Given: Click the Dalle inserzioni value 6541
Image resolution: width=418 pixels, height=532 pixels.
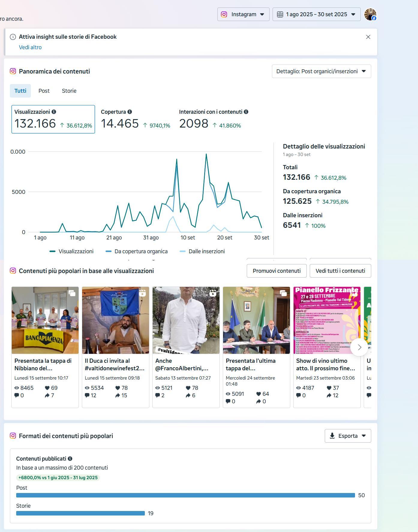Looking at the screenshot, I should pos(292,225).
